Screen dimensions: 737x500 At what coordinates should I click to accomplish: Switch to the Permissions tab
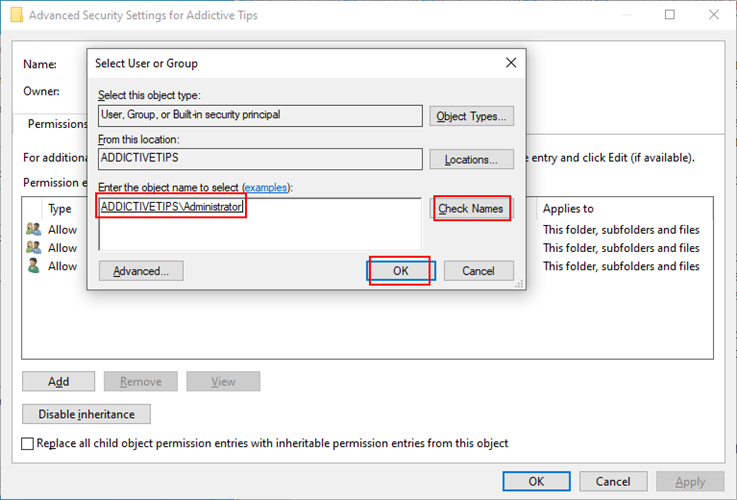coord(57,124)
